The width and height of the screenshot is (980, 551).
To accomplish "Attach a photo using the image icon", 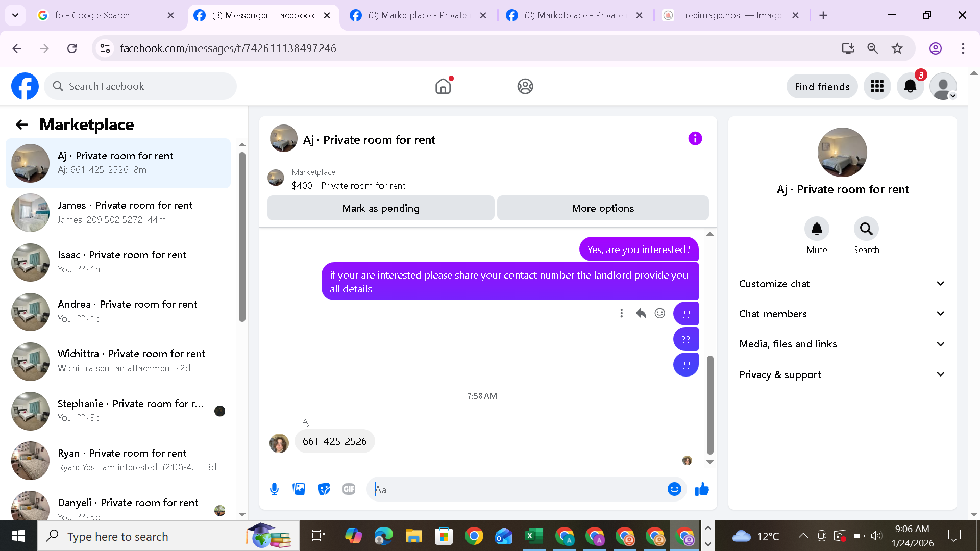I will point(299,489).
